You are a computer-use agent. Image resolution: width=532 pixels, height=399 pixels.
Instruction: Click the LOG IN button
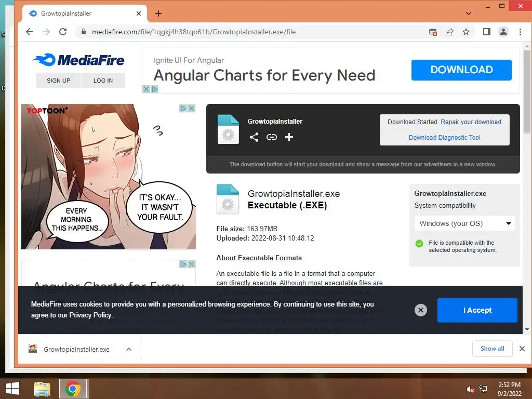tap(103, 81)
